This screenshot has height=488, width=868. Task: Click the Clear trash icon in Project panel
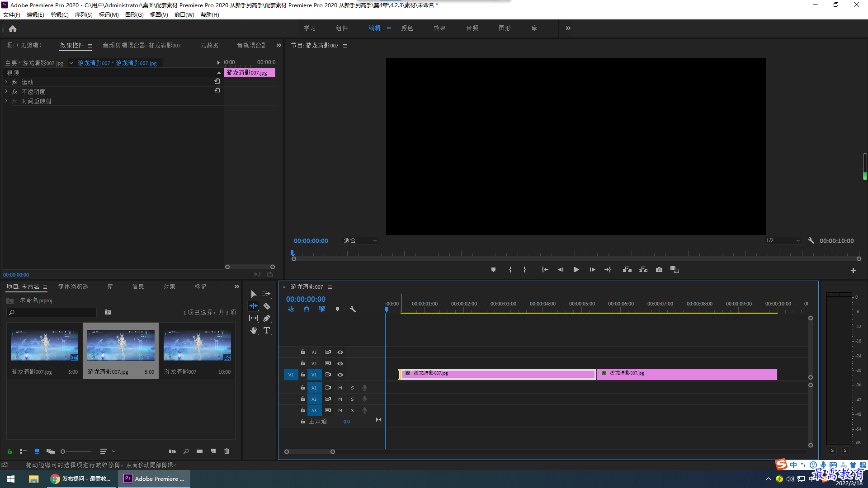[x=227, y=451]
